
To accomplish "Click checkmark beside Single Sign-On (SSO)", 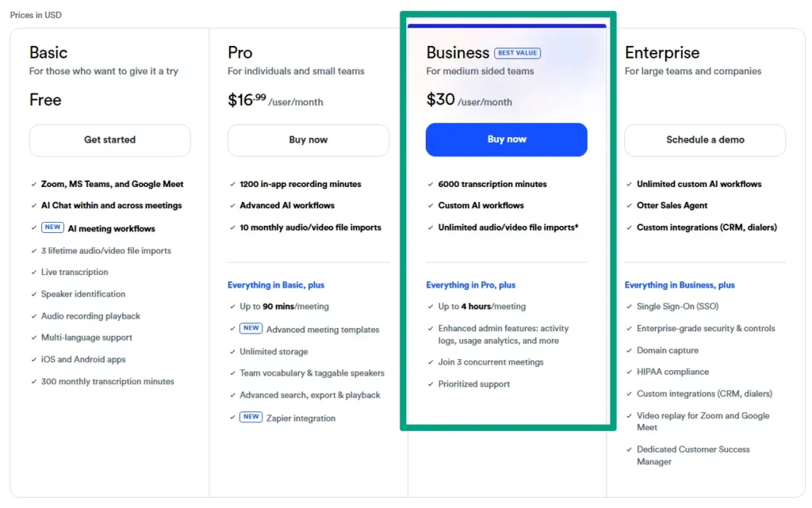I will coord(629,307).
